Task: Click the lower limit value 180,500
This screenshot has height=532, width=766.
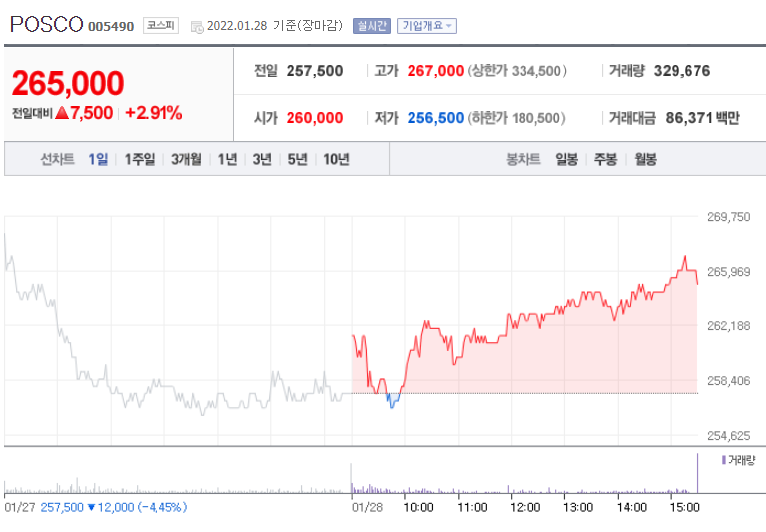Action: click(536, 118)
